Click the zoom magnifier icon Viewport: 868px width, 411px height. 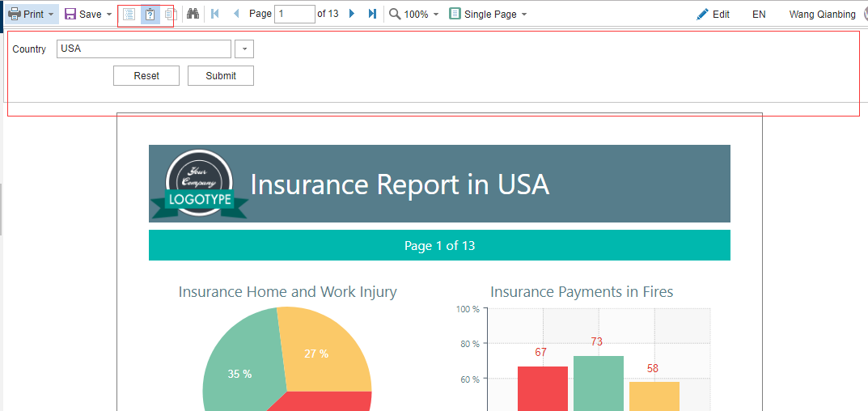(395, 14)
